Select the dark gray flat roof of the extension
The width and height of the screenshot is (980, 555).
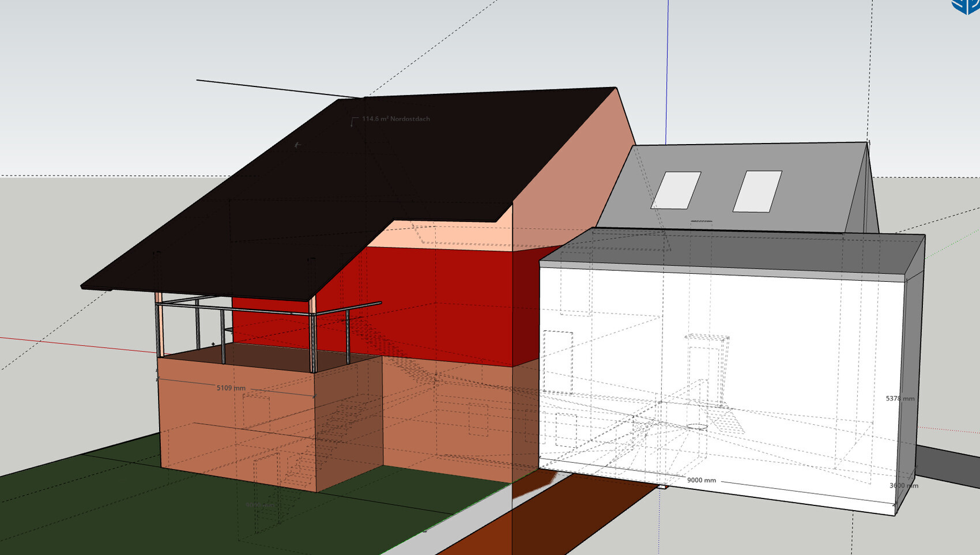[732, 249]
